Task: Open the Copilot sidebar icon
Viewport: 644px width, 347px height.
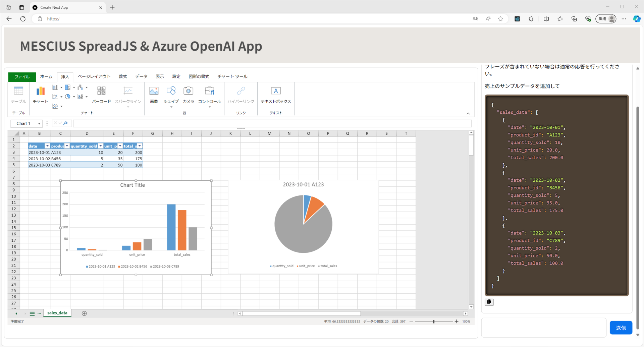Action: tap(636, 19)
